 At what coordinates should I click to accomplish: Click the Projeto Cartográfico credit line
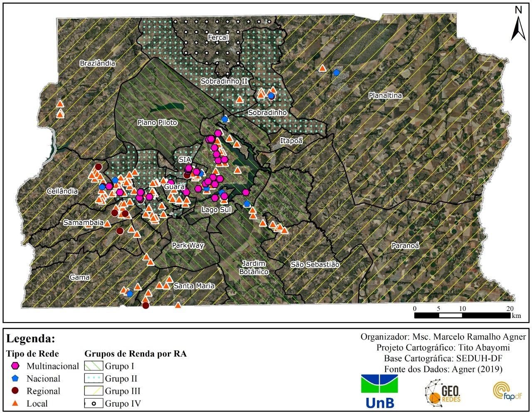443,347
